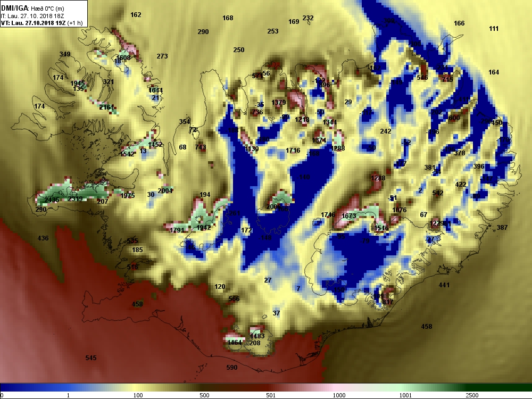Click the legend label 2500
Image resolution: width=532 pixels, height=399 pixels.
[x=472, y=395]
